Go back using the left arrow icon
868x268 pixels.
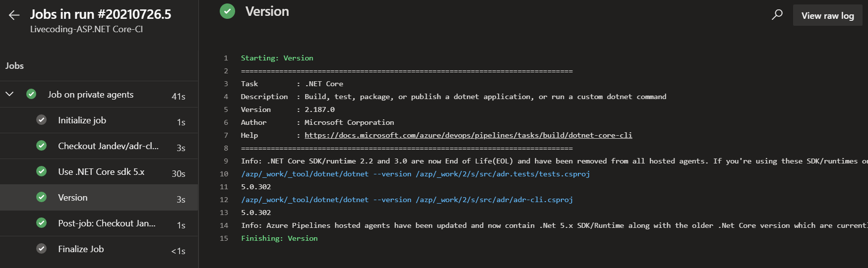point(14,15)
